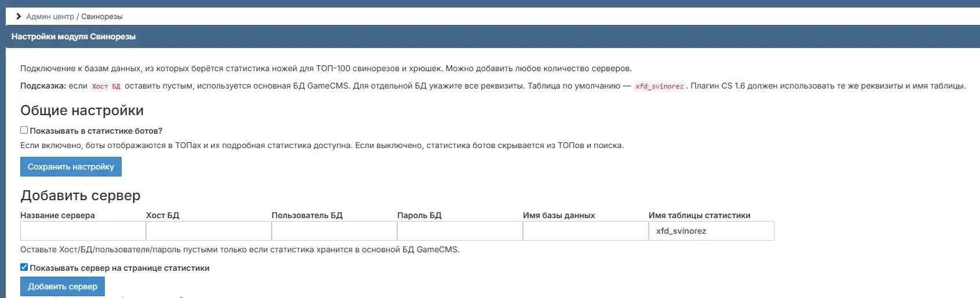The image size is (980, 298).
Task: Click the Подключение к базам данных description
Action: click(x=326, y=68)
